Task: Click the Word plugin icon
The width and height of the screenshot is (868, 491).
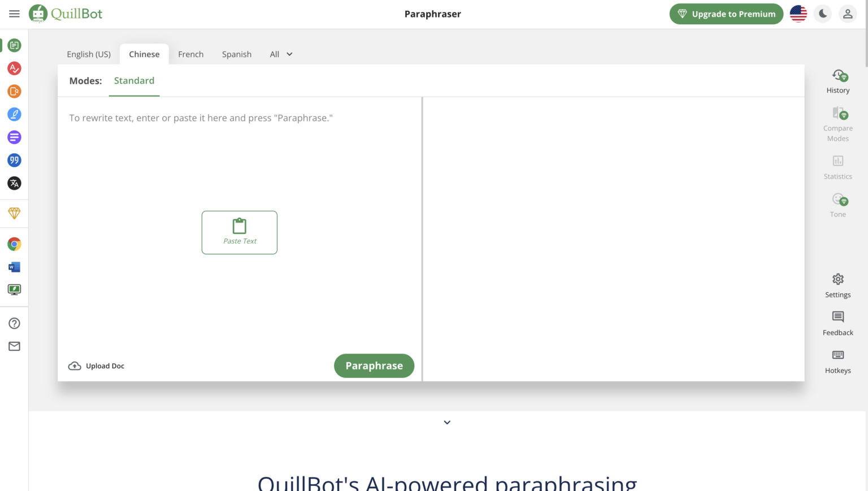Action: pyautogui.click(x=14, y=267)
